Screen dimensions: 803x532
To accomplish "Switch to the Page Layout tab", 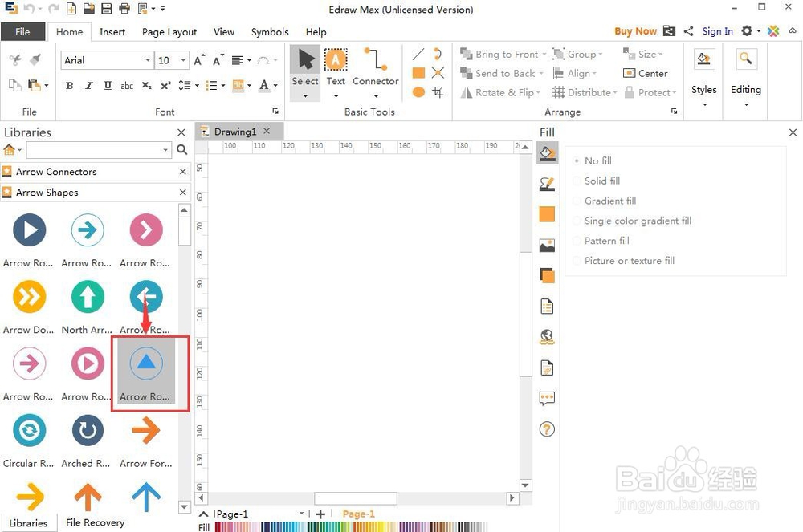I will tap(169, 32).
